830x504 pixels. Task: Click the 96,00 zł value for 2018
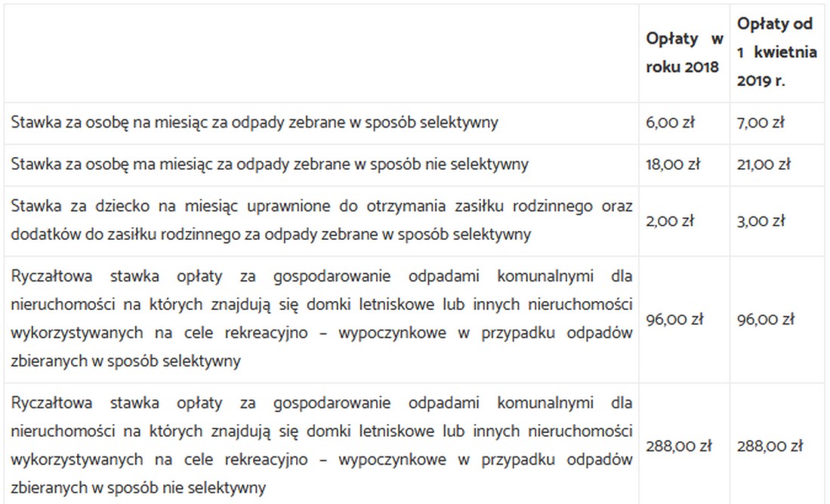pos(674,319)
